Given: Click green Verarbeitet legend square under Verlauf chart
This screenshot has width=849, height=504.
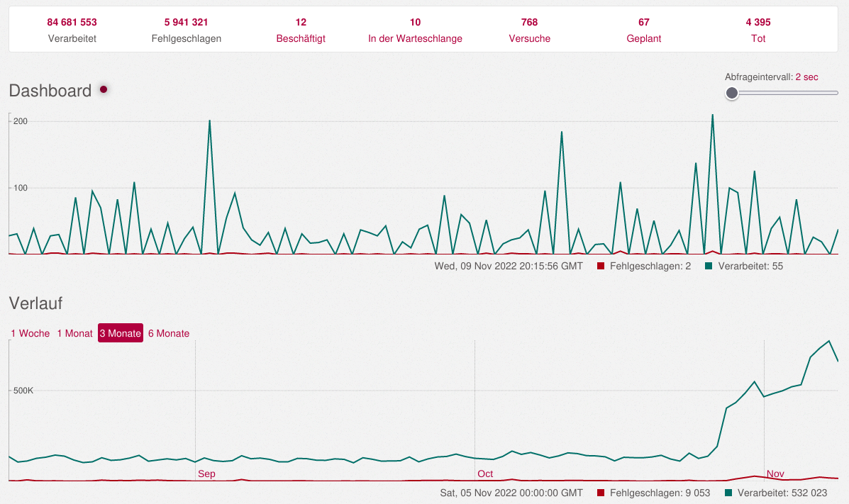Looking at the screenshot, I should pos(729,493).
